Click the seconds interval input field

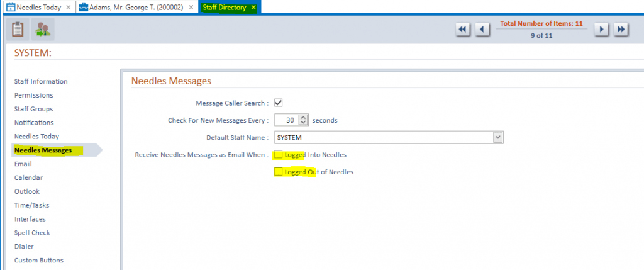click(x=287, y=120)
